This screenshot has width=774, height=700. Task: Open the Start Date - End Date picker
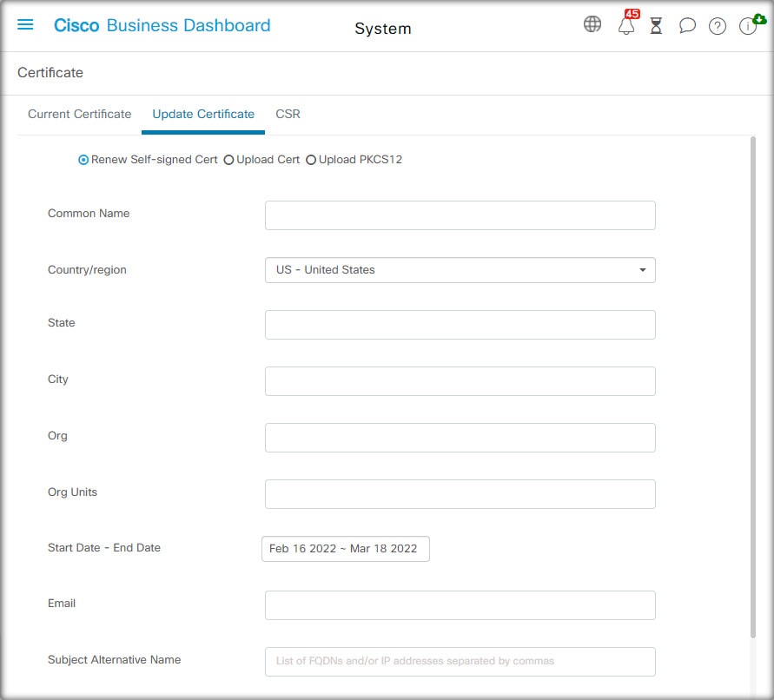coord(346,548)
